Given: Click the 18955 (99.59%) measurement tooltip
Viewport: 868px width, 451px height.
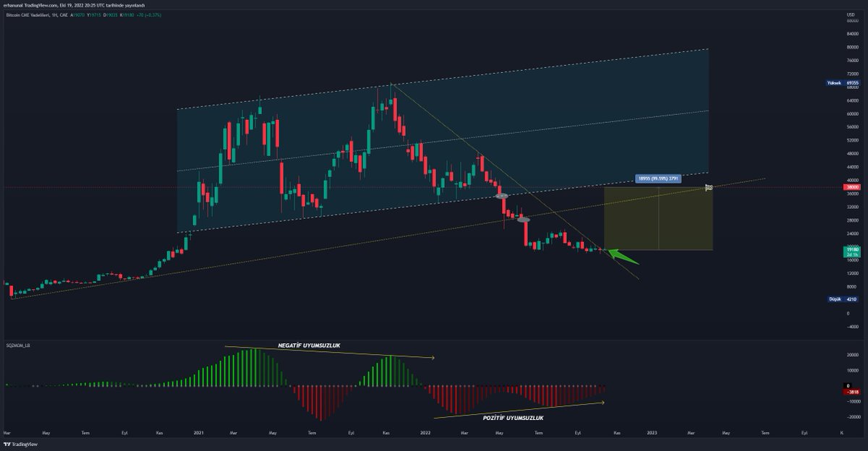Looking at the screenshot, I should [658, 177].
